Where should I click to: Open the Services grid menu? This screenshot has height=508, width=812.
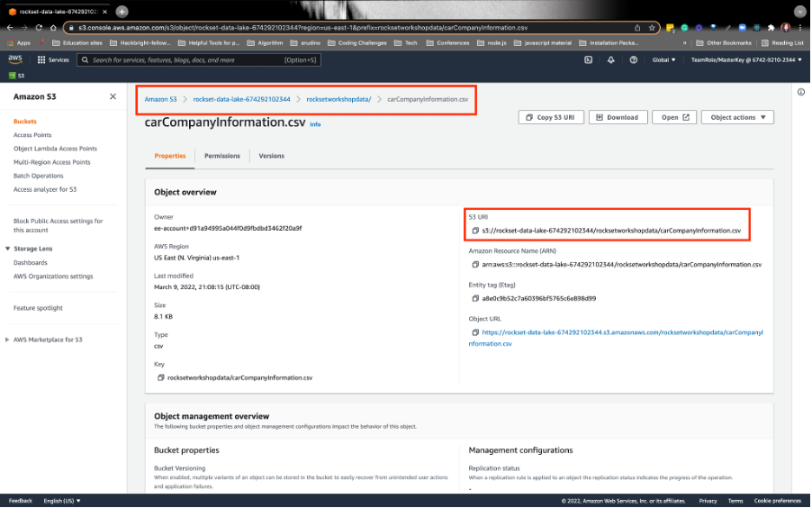(53, 60)
